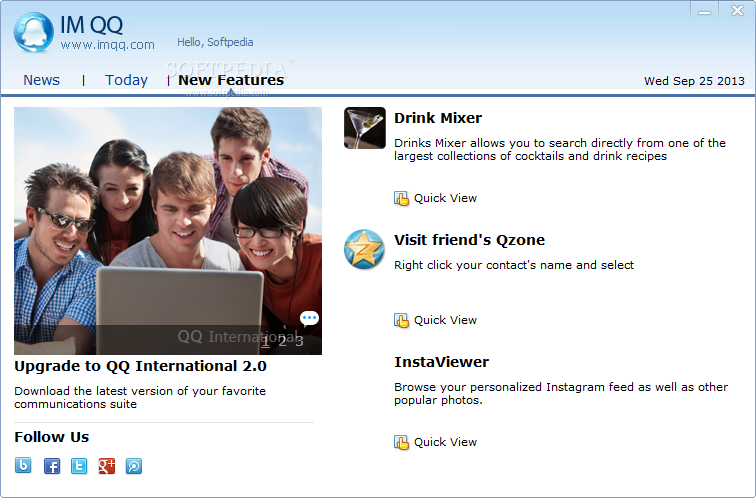Click 'Download the latest version' description text
Viewport: 756px width, 498px height.
point(140,397)
